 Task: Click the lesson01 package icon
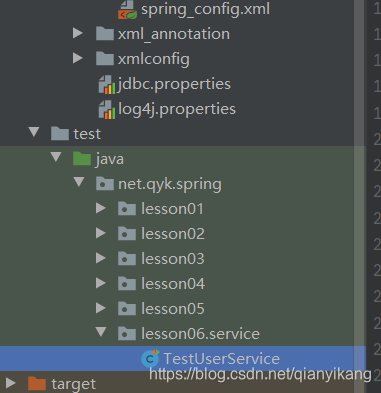tap(127, 209)
